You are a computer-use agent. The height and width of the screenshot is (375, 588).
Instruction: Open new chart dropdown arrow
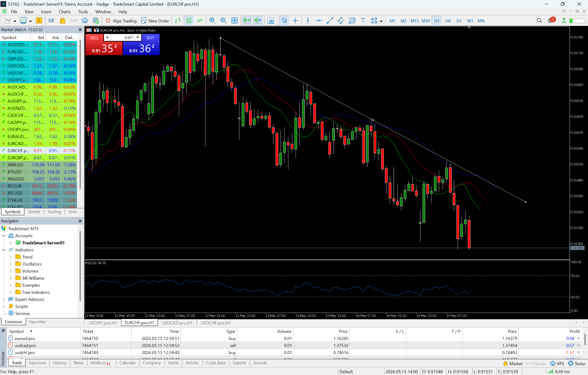15,21
